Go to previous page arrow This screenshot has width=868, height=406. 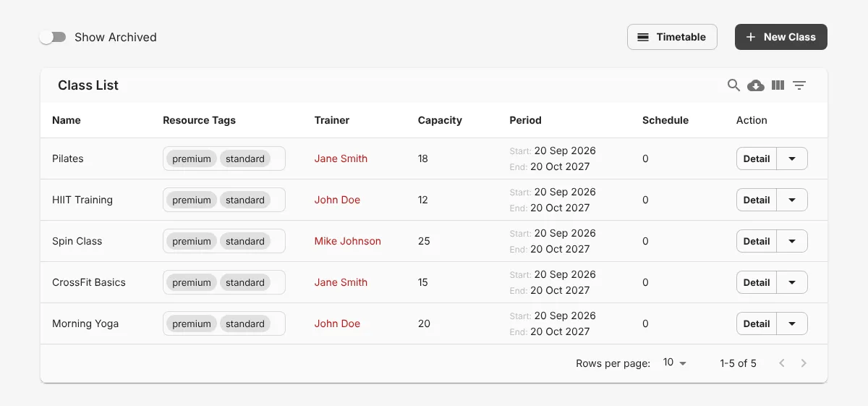[x=782, y=363]
